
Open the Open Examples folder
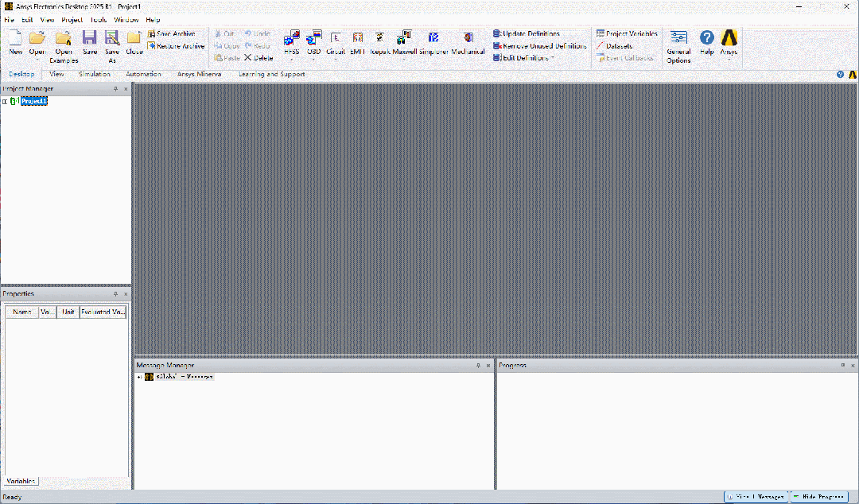click(64, 37)
